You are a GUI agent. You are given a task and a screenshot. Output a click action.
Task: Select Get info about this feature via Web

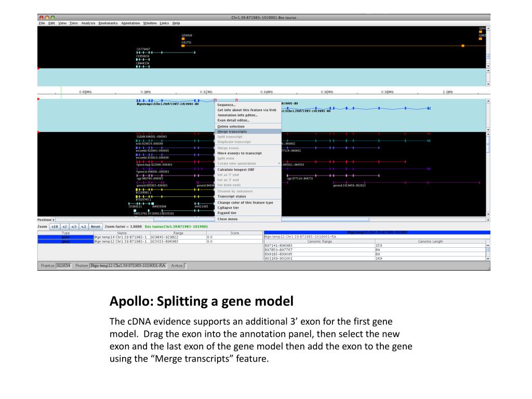coord(248,110)
